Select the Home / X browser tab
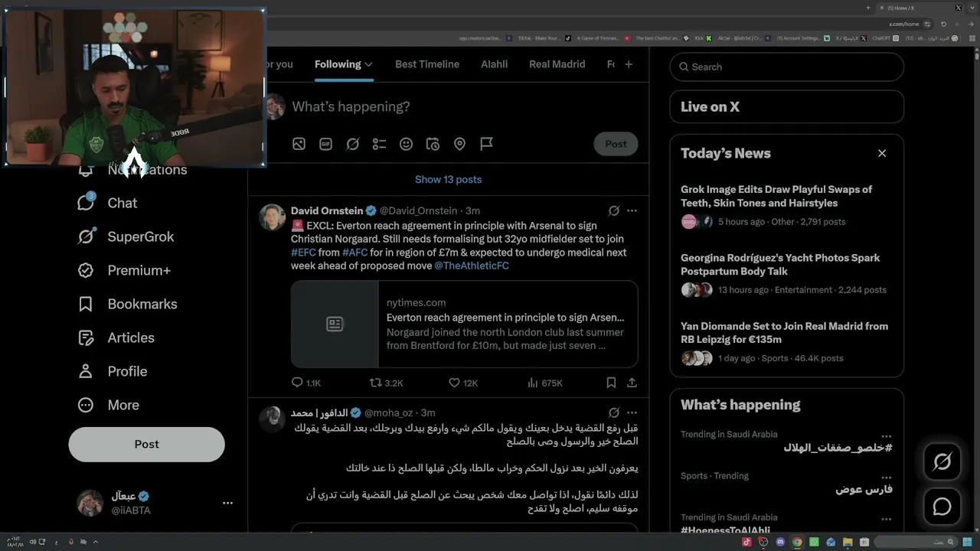Image resolution: width=980 pixels, height=551 pixels. pyautogui.click(x=919, y=8)
